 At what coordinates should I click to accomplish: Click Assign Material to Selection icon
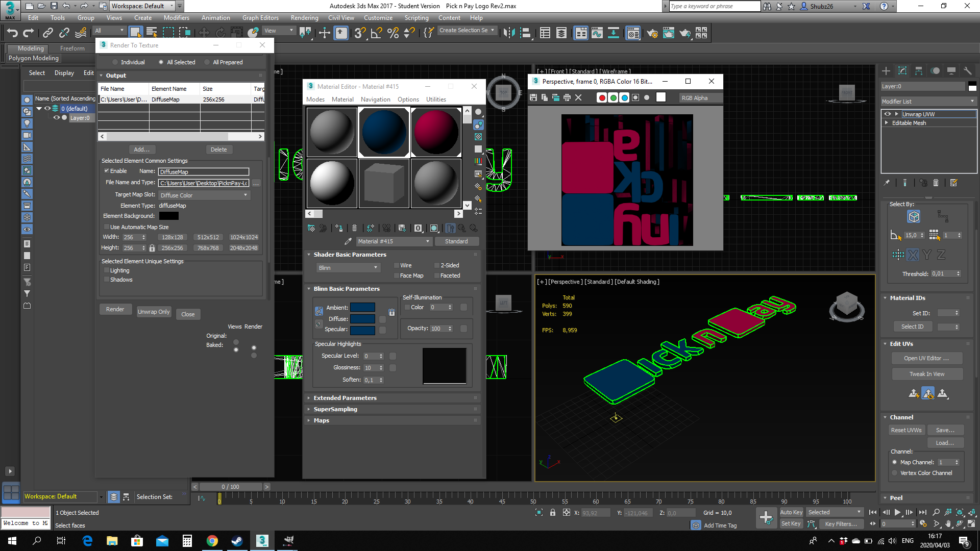pyautogui.click(x=338, y=228)
